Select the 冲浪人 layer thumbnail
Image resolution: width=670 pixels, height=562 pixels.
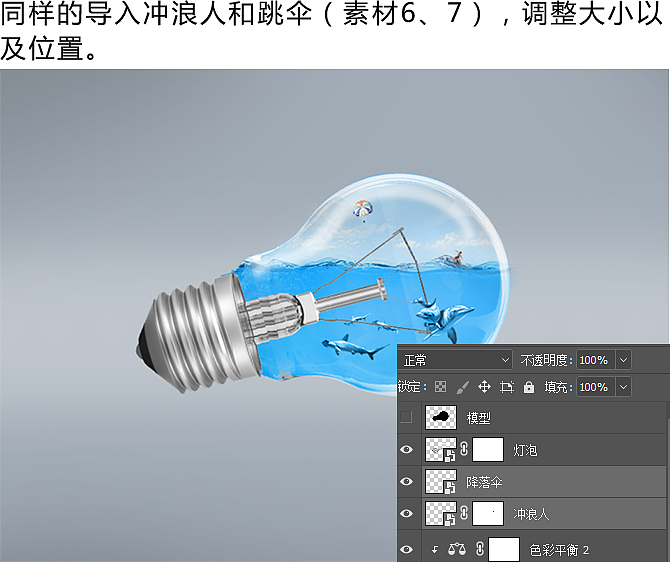click(441, 513)
